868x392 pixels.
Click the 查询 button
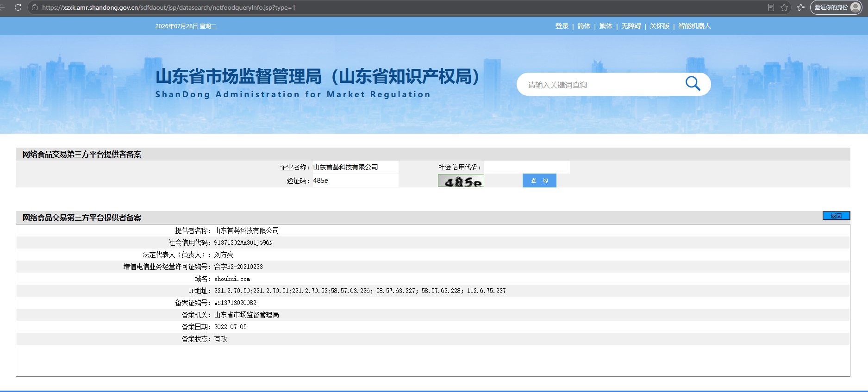coord(539,180)
